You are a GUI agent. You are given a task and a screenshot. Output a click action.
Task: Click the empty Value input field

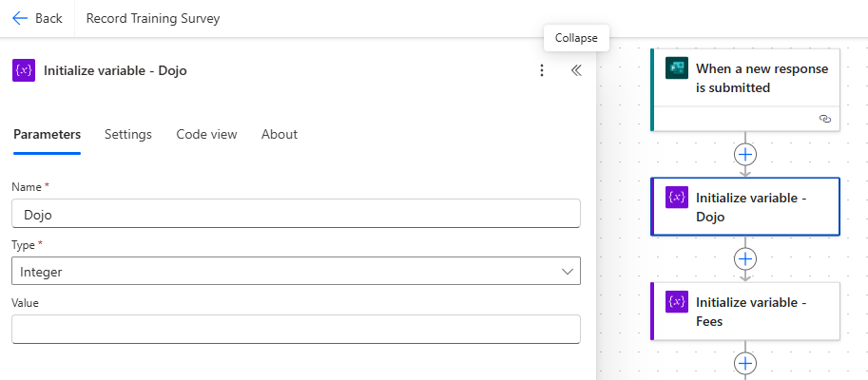tap(296, 330)
